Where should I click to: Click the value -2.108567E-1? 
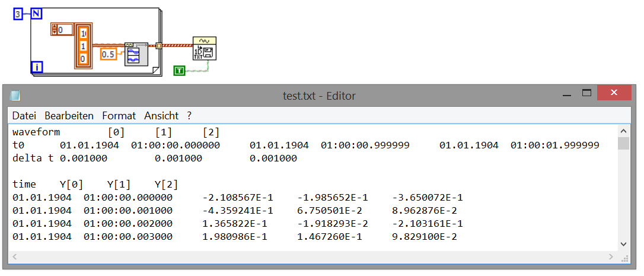pos(238,198)
